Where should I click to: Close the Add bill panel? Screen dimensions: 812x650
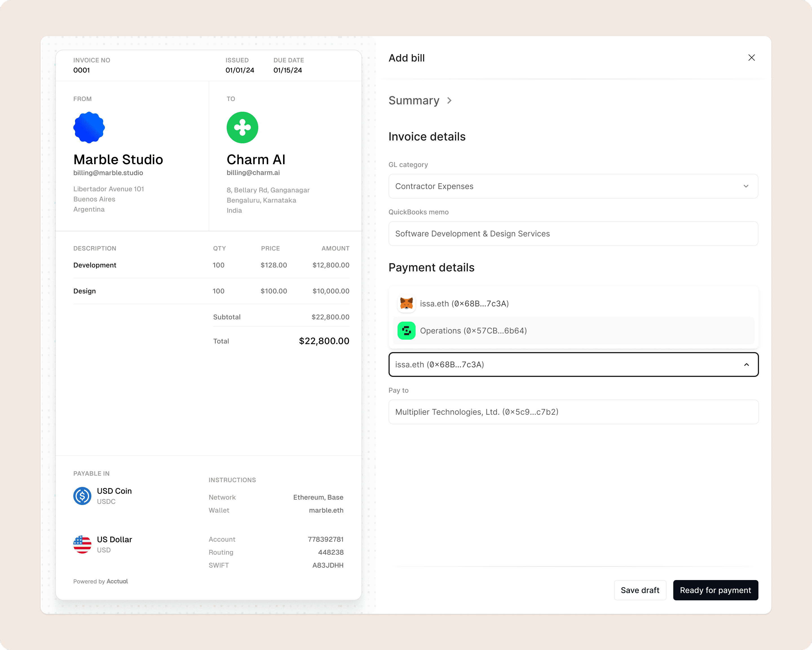(751, 58)
